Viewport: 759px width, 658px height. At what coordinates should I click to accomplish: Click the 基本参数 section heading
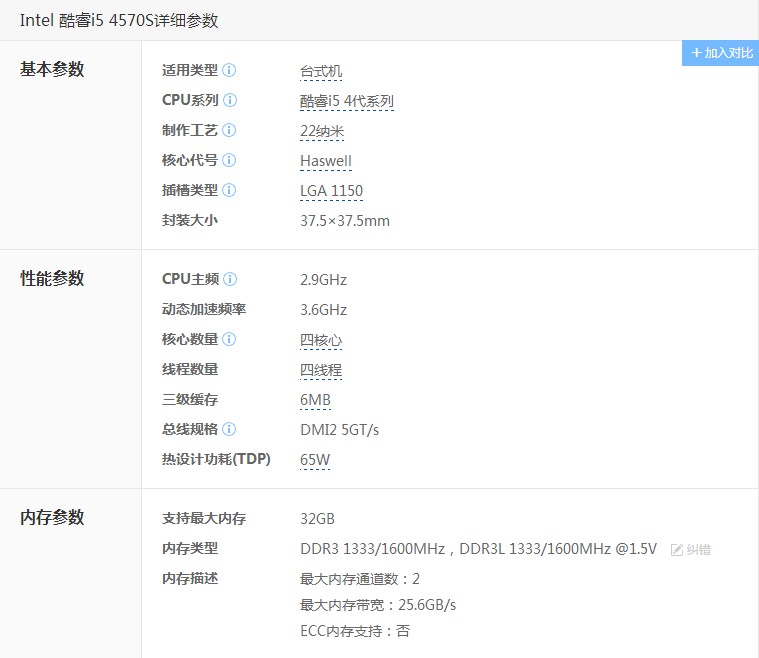click(x=52, y=70)
